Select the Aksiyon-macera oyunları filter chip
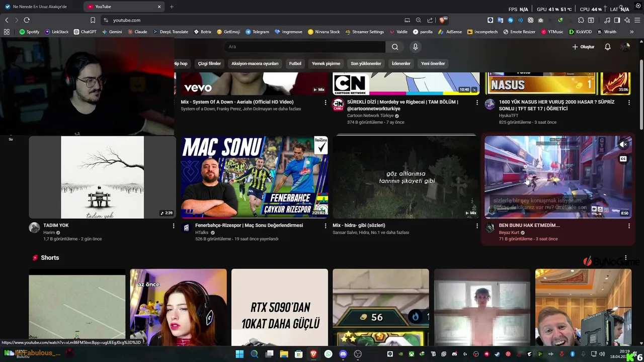 click(255, 63)
